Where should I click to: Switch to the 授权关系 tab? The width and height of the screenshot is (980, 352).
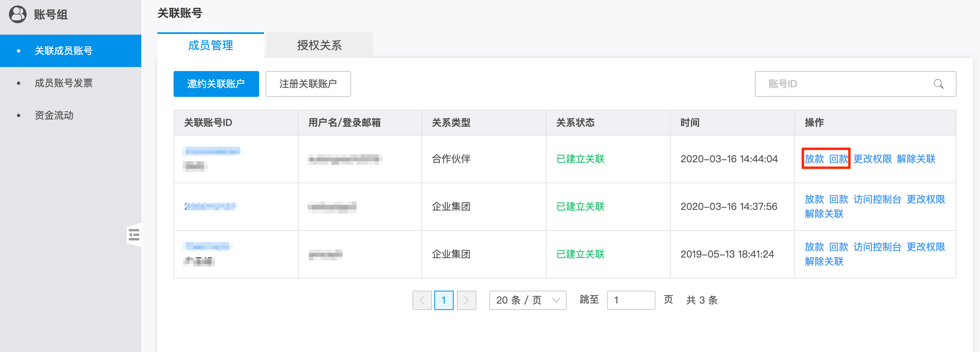[319, 45]
